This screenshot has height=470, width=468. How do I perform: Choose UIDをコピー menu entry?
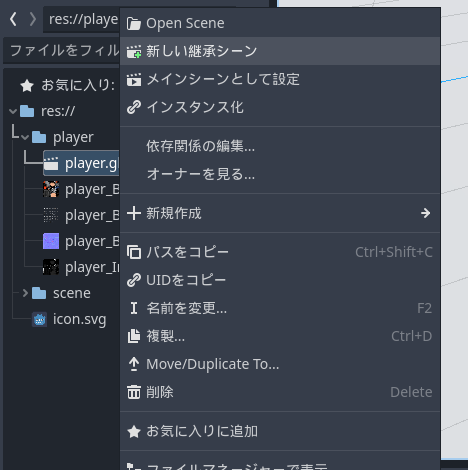pyautogui.click(x=280, y=280)
